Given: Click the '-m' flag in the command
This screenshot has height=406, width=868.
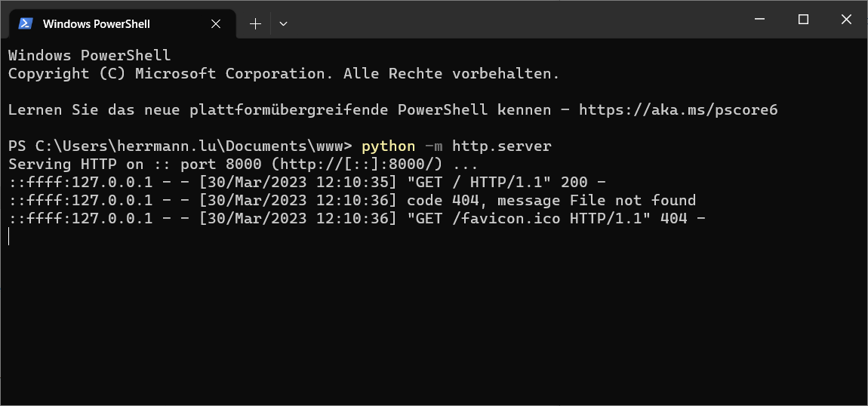Looking at the screenshot, I should click(x=433, y=146).
